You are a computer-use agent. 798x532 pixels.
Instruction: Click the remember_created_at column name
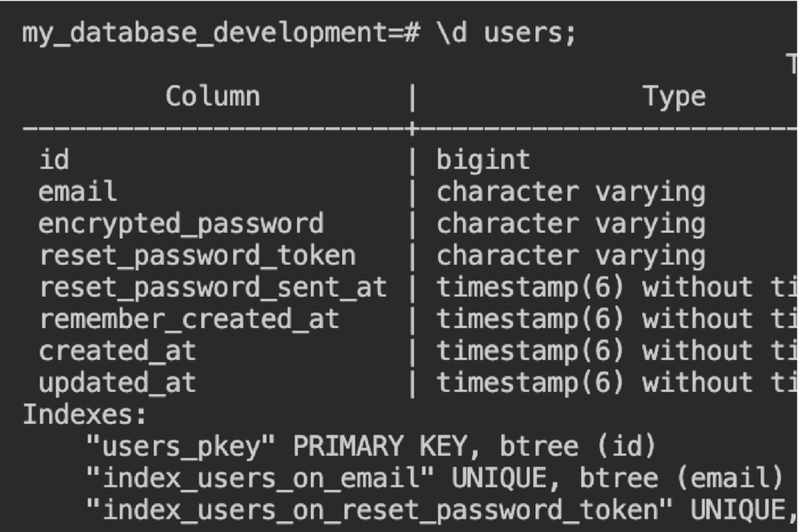[x=189, y=320]
